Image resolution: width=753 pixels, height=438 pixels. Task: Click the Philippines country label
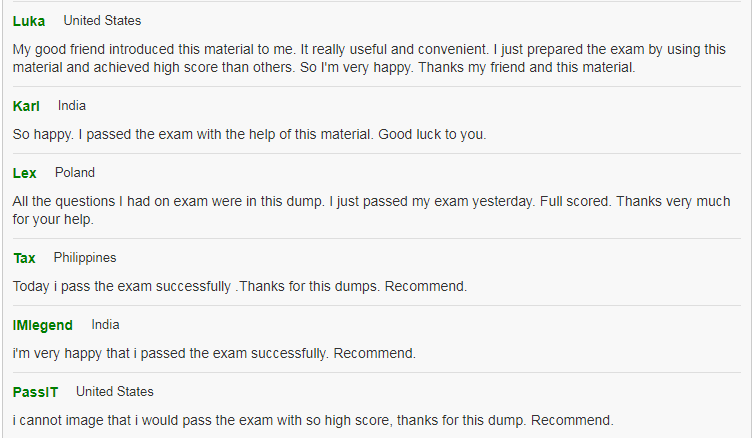tap(85, 258)
